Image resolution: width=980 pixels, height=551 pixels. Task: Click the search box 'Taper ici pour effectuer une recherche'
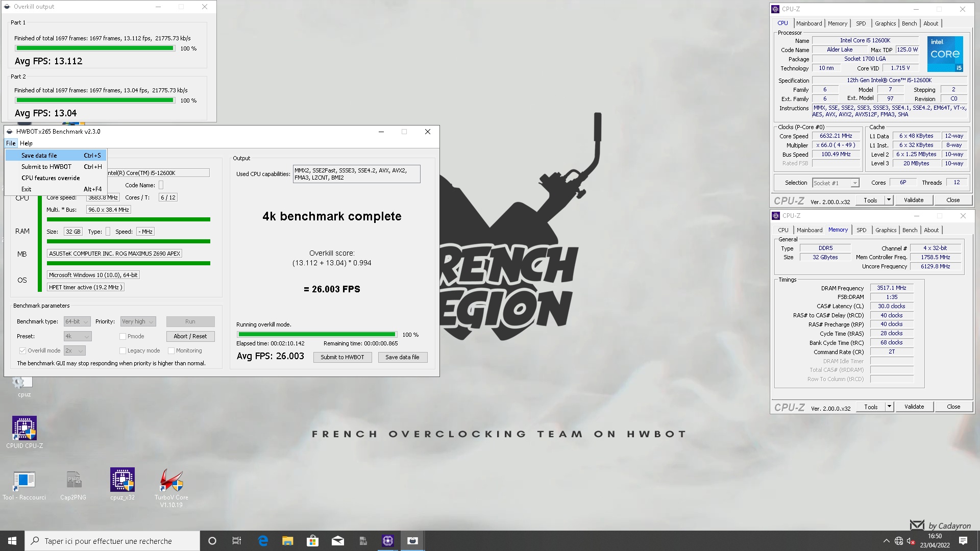(112, 541)
